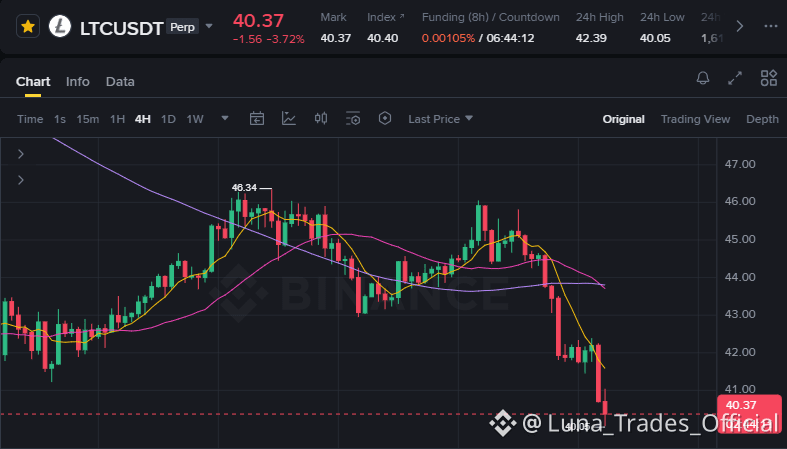Switch to the Data tab
The width and height of the screenshot is (787, 449).
coord(120,82)
